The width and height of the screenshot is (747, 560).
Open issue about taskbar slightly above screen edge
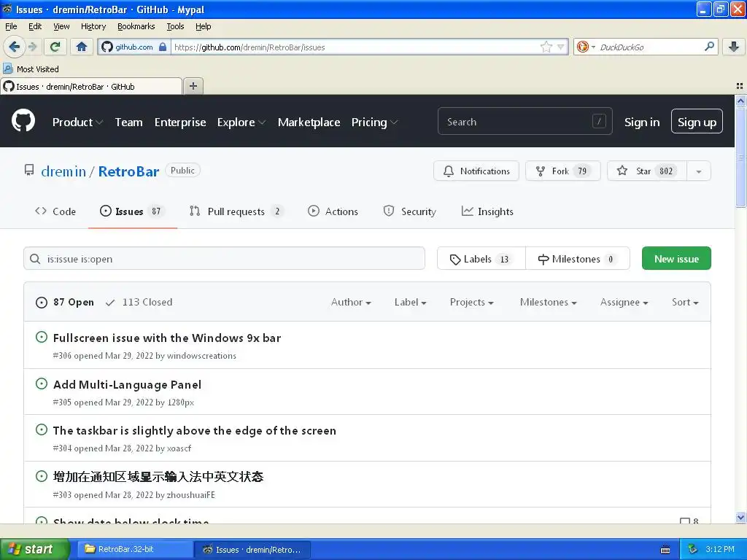click(x=194, y=431)
